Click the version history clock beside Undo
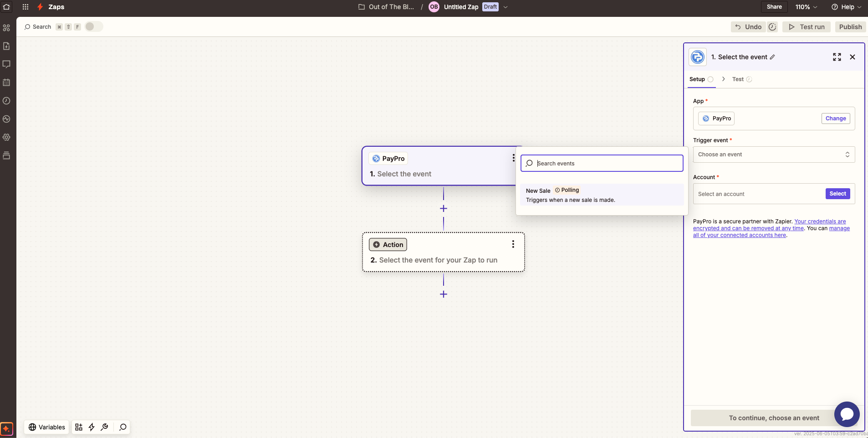Image resolution: width=868 pixels, height=438 pixels. (772, 27)
